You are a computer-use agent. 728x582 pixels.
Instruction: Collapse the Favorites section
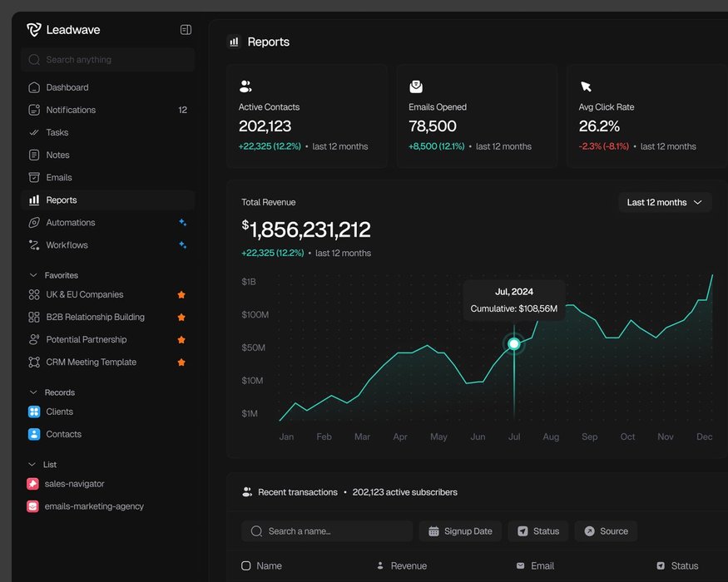tap(33, 275)
